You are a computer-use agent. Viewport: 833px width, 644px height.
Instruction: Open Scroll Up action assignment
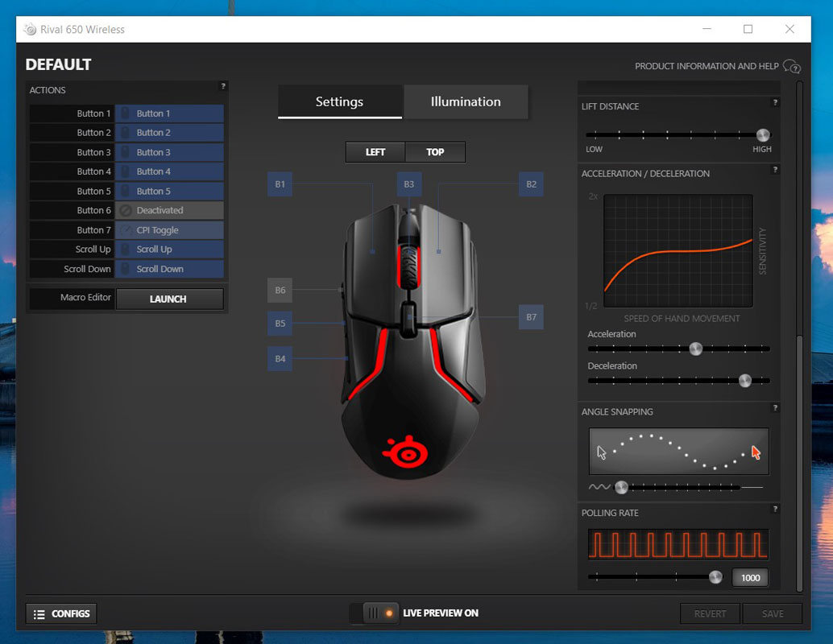point(169,250)
